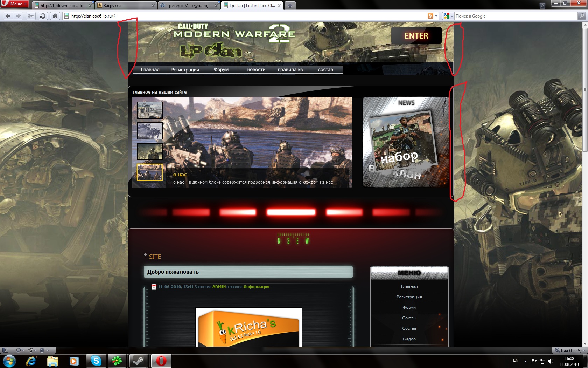Open the closed tabs trash icon

tap(542, 6)
